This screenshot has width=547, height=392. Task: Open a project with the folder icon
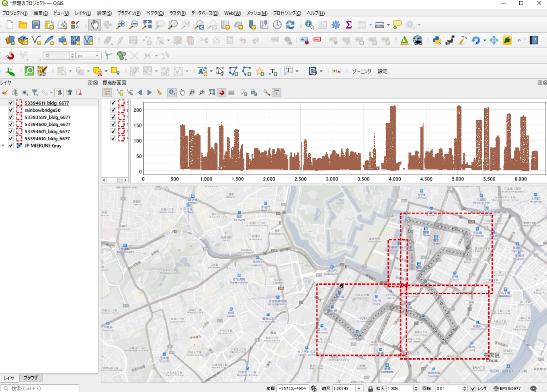pyautogui.click(x=23, y=25)
